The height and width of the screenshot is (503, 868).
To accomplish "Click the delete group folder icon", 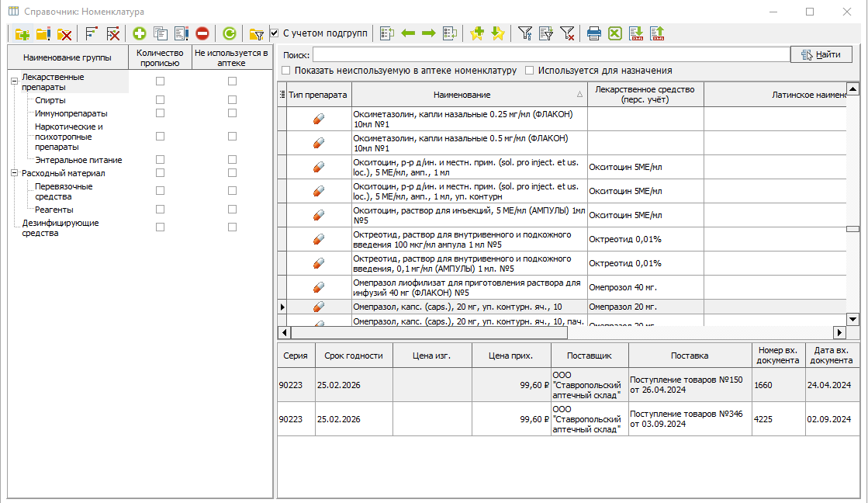I will (64, 34).
